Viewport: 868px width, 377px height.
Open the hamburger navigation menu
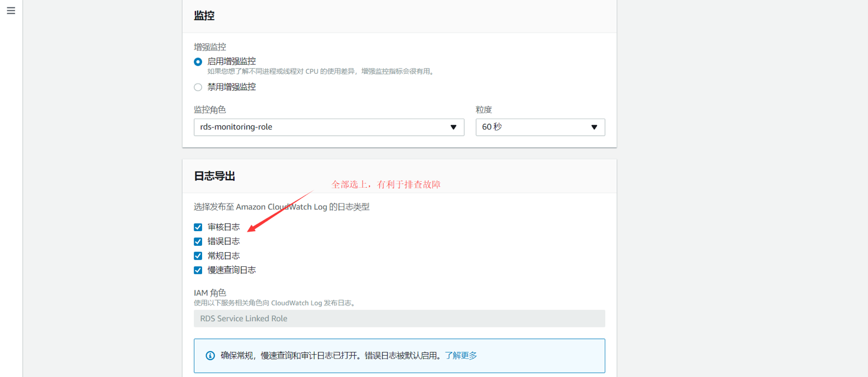tap(11, 11)
